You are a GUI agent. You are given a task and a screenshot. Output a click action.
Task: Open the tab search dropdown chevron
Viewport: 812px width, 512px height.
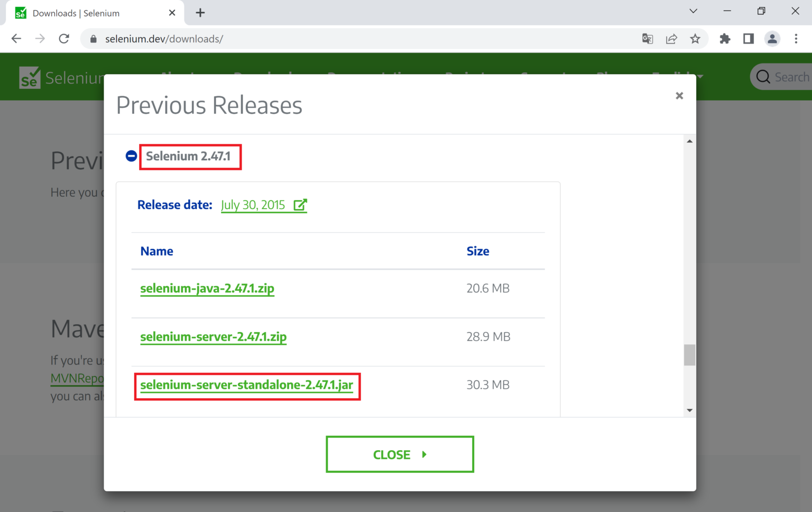(693, 11)
